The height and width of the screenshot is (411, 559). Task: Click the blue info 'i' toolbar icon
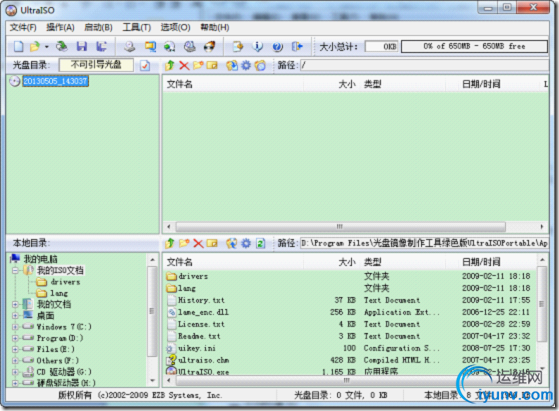click(x=257, y=46)
